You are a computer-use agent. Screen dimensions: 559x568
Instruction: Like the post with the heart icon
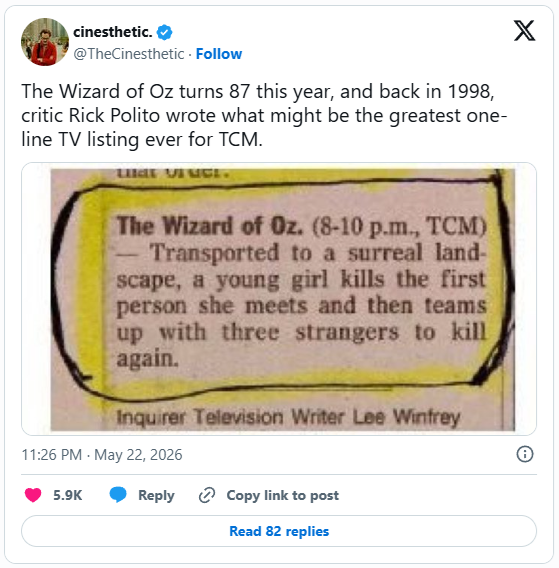click(x=33, y=495)
